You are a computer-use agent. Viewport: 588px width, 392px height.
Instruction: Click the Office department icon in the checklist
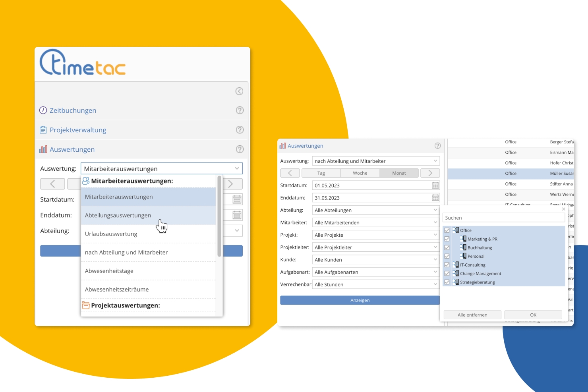pos(456,230)
